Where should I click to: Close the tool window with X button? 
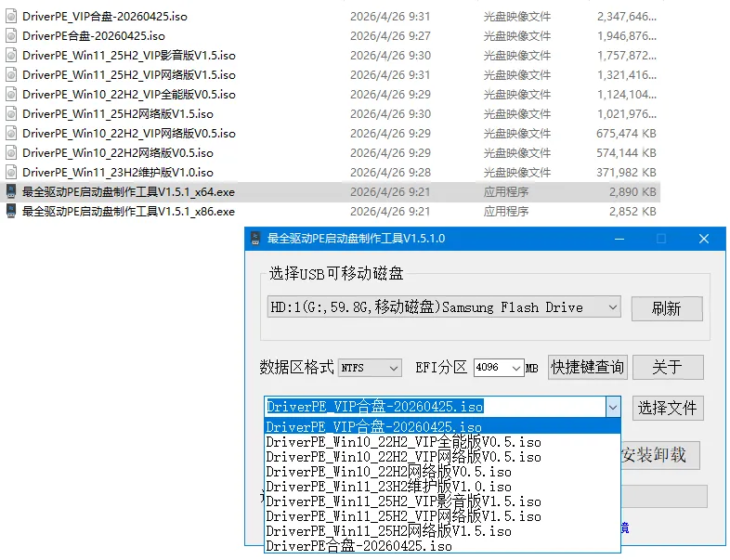703,239
